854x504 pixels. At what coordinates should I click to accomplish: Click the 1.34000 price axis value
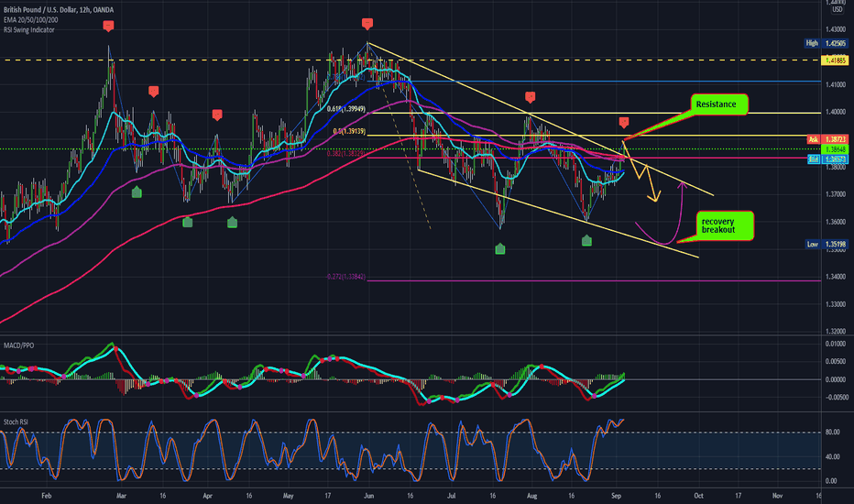tap(835, 277)
